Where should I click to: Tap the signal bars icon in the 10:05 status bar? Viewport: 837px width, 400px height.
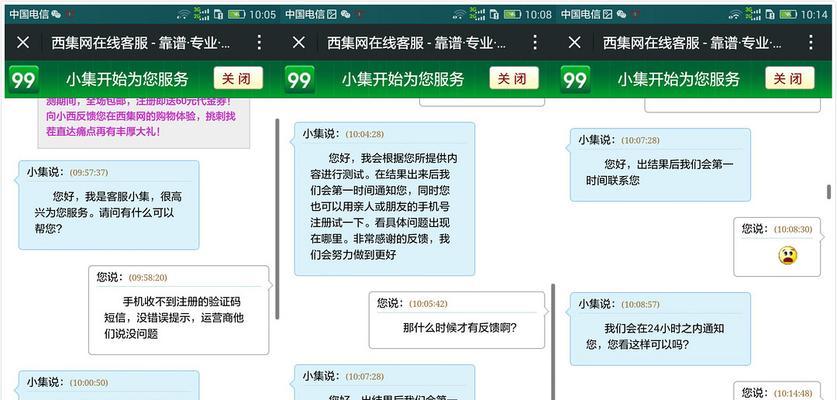tap(201, 14)
